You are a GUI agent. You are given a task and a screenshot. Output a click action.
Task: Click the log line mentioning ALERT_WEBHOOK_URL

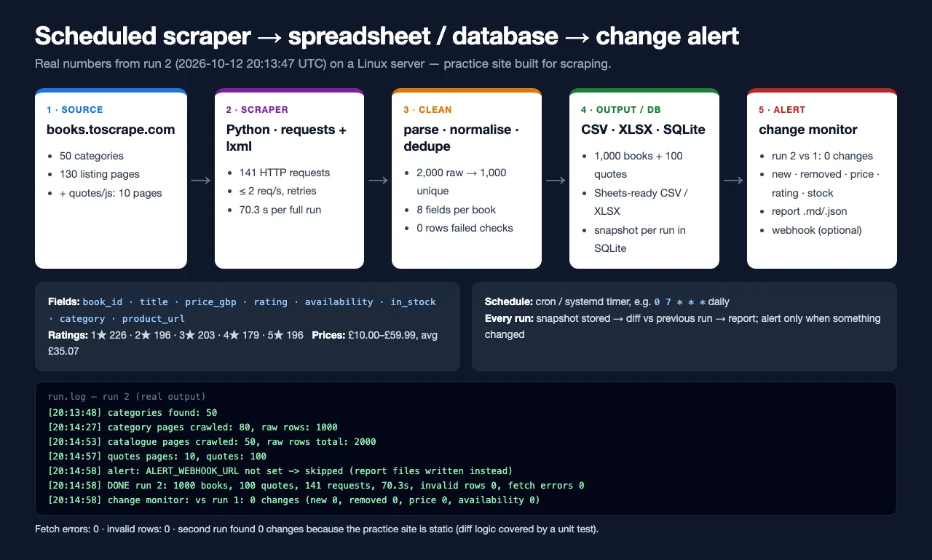pos(280,470)
